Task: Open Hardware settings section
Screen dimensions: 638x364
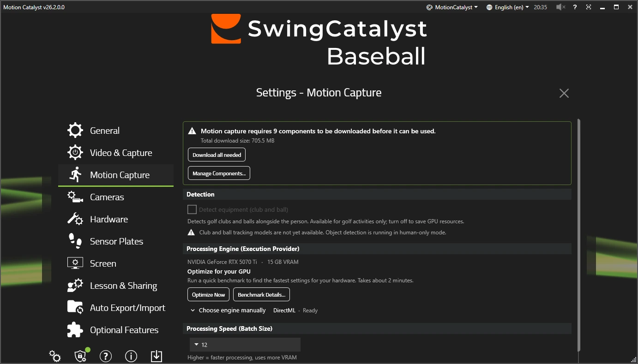Action: [116, 219]
